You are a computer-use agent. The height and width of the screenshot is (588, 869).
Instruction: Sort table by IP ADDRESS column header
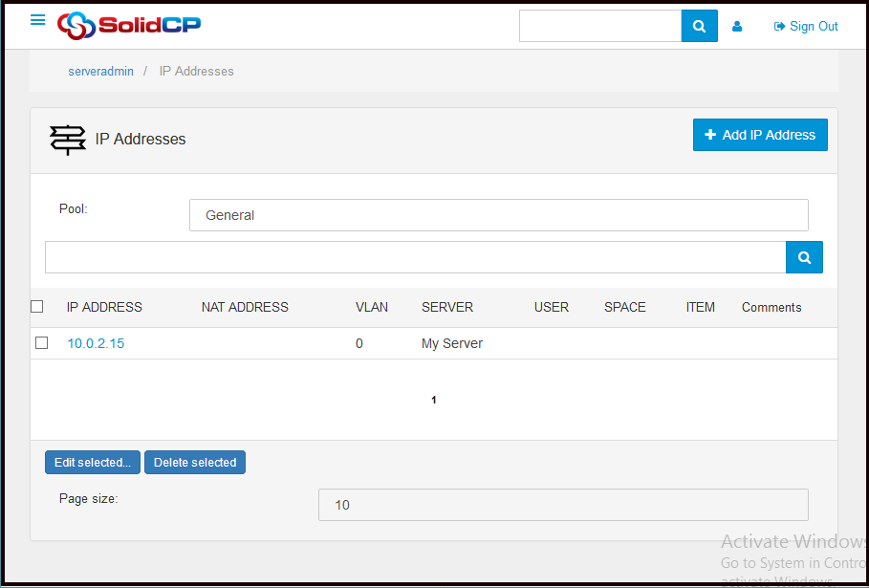coord(104,308)
